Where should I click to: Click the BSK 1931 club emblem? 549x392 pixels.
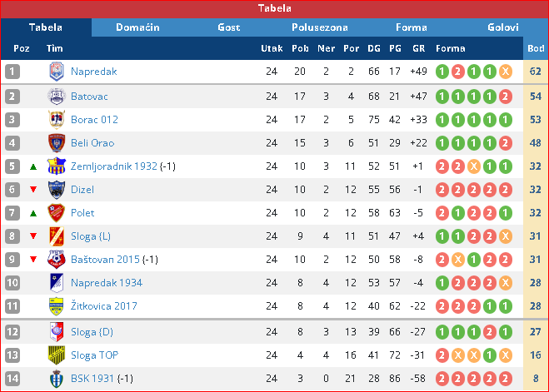57,379
